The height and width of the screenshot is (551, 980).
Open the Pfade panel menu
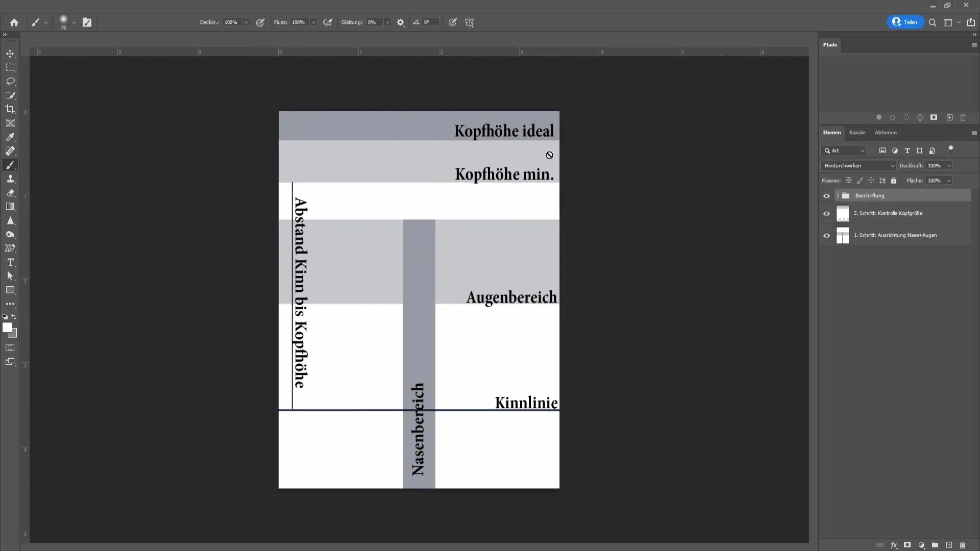(974, 45)
